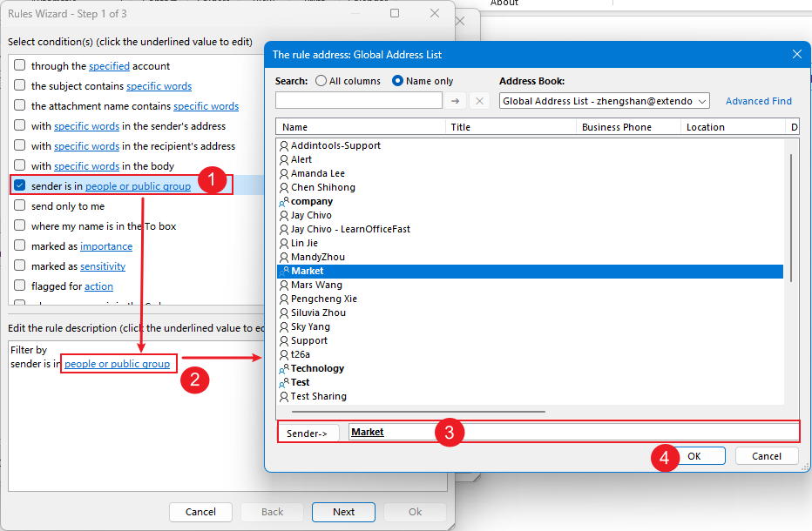Select the 'All columns' search option

tap(321, 81)
